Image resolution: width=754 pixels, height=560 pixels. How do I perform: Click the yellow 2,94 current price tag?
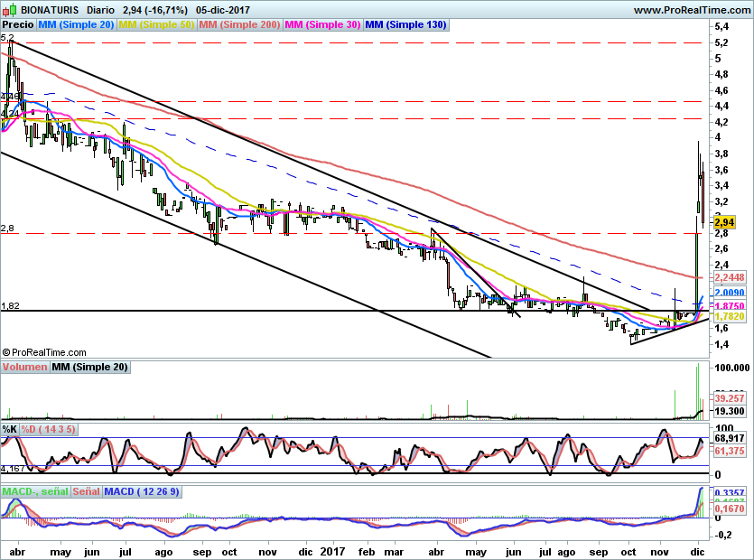724,222
